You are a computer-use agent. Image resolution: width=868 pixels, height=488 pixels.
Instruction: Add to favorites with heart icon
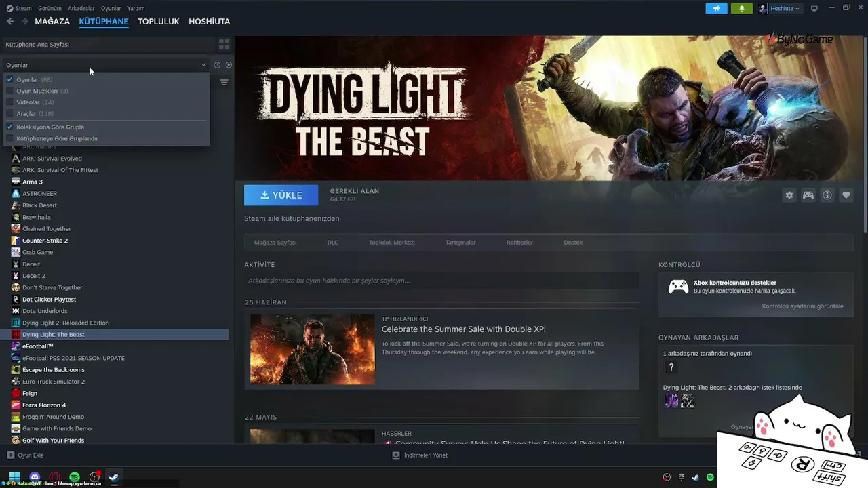tap(846, 195)
